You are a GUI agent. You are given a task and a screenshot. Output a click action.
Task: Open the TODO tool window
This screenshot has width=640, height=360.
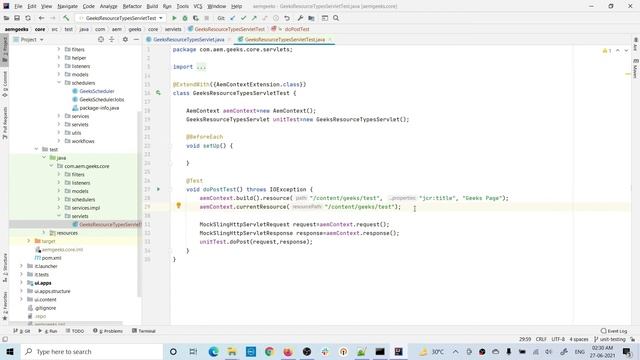(75, 331)
